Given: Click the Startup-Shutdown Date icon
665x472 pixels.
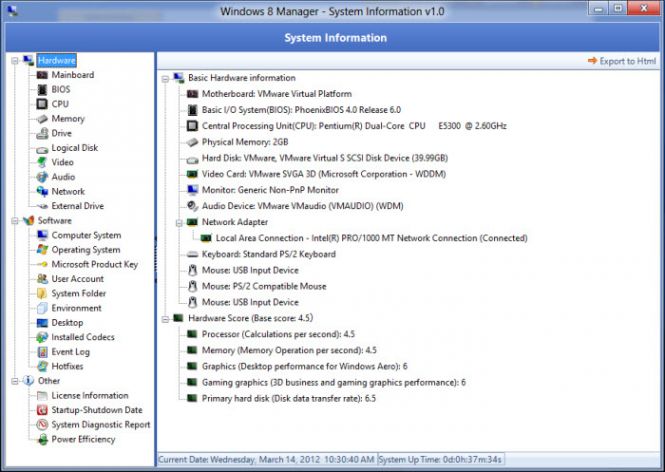Looking at the screenshot, I should click(42, 410).
